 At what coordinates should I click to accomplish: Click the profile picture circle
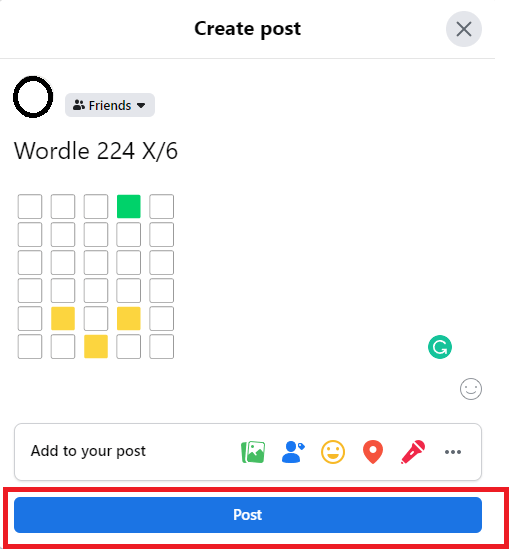coord(33,97)
